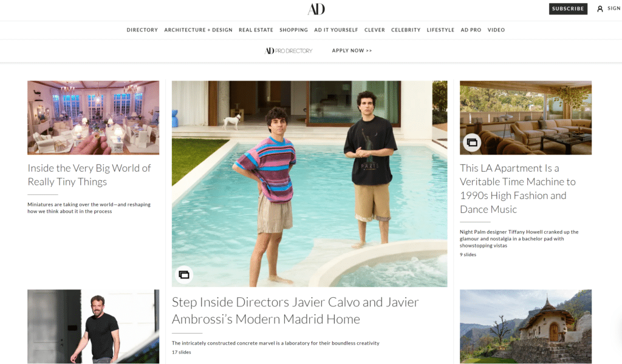
Task: Click the Subscribe button
Action: pyautogui.click(x=568, y=8)
